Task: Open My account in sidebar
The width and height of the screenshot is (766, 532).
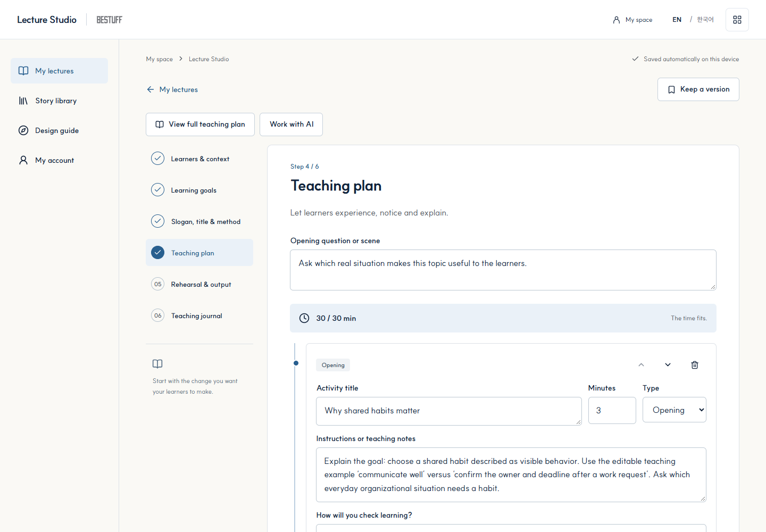Action: coord(59,160)
